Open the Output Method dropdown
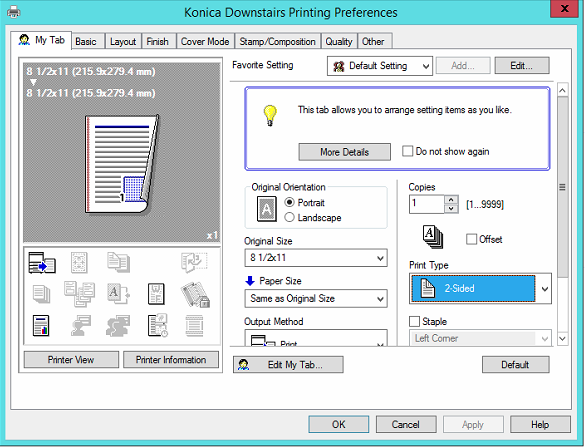 [316, 338]
